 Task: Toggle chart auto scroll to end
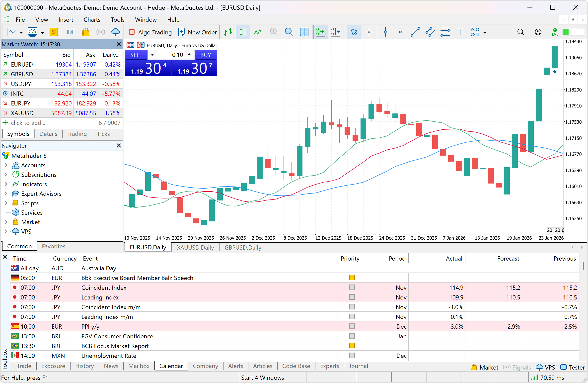pyautogui.click(x=320, y=32)
